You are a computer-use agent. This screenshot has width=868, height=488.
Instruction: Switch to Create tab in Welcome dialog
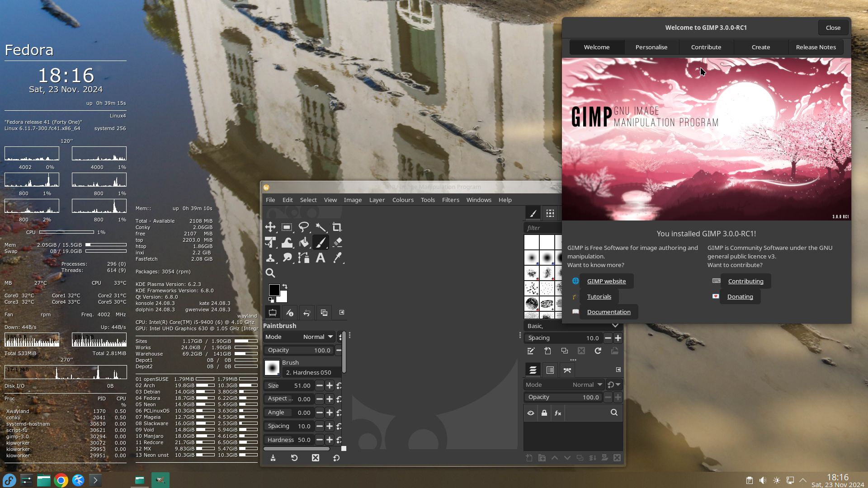[x=761, y=47]
